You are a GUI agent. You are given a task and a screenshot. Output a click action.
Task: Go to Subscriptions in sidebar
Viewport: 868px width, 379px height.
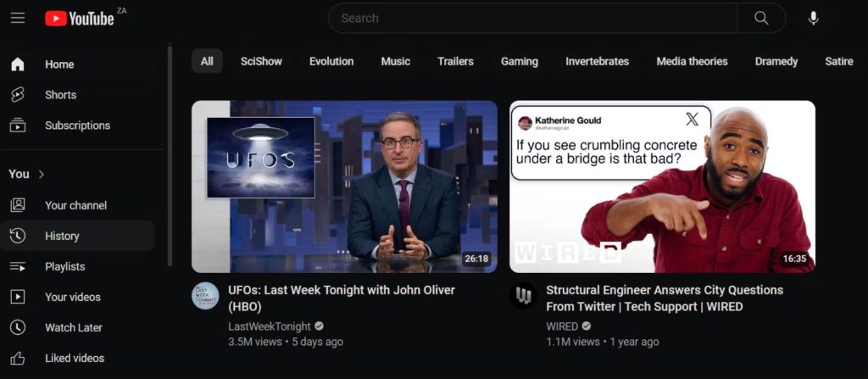pos(77,125)
